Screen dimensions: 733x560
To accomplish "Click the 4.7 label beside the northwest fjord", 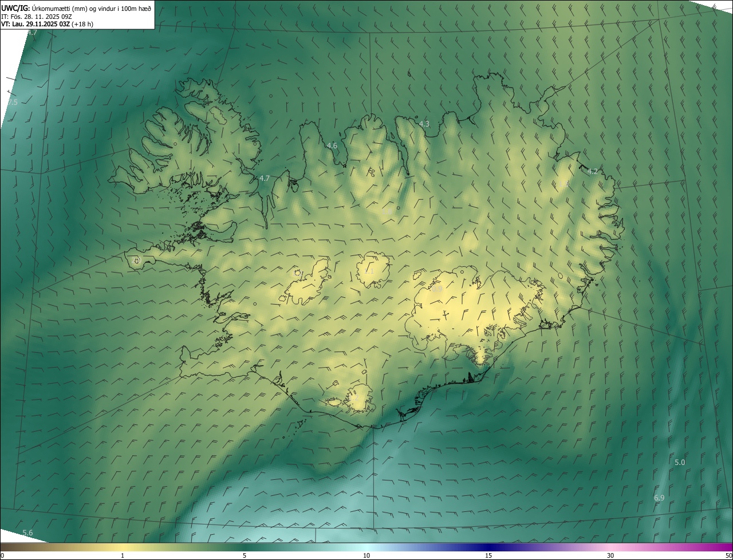I will click(265, 178).
